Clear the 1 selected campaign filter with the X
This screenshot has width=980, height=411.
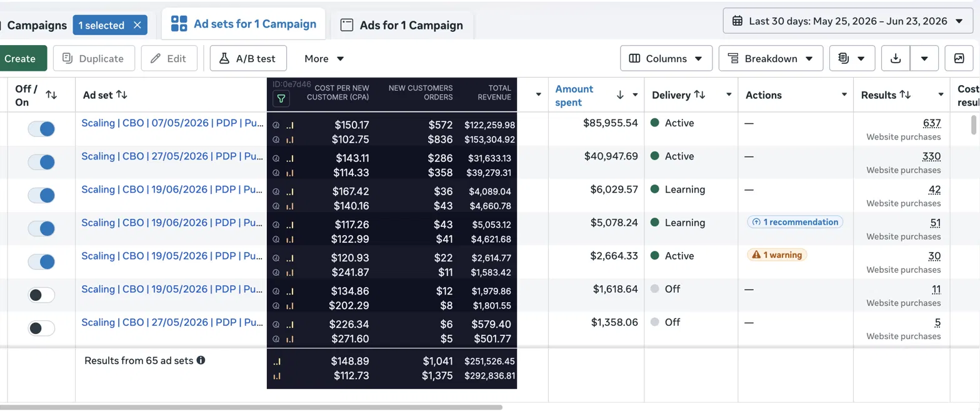[137, 25]
